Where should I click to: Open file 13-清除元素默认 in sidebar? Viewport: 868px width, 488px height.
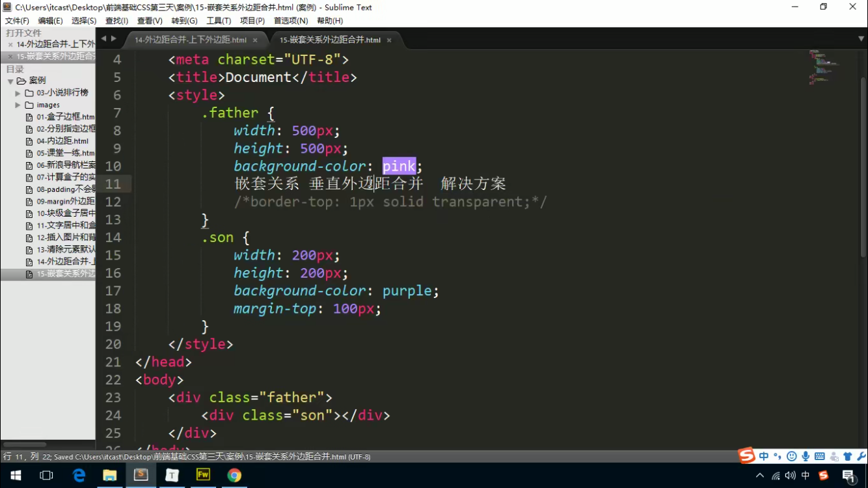point(66,250)
